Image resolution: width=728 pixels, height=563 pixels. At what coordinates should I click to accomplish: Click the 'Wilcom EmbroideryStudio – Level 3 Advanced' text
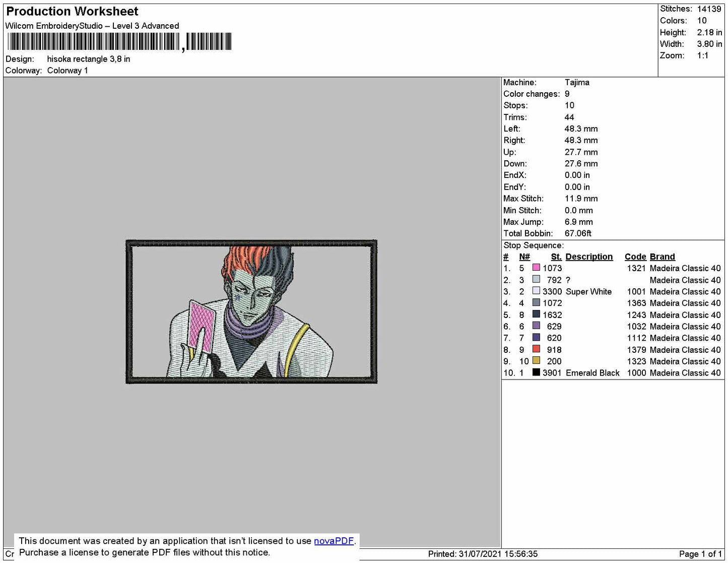pyautogui.click(x=92, y=26)
